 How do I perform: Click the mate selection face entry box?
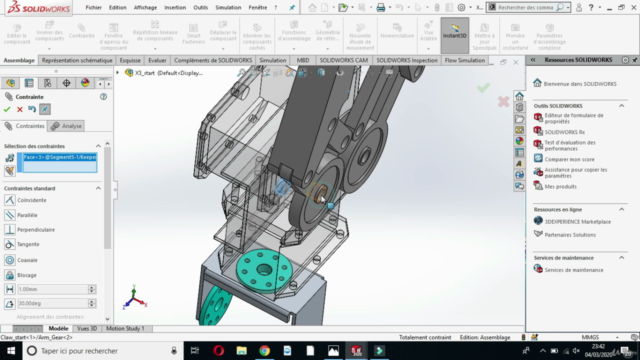pyautogui.click(x=60, y=162)
